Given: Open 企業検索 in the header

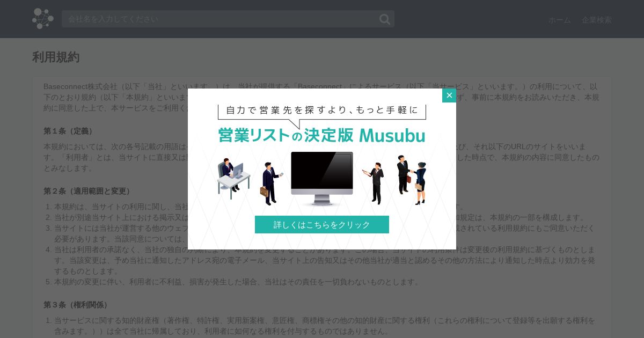Looking at the screenshot, I should click(597, 20).
